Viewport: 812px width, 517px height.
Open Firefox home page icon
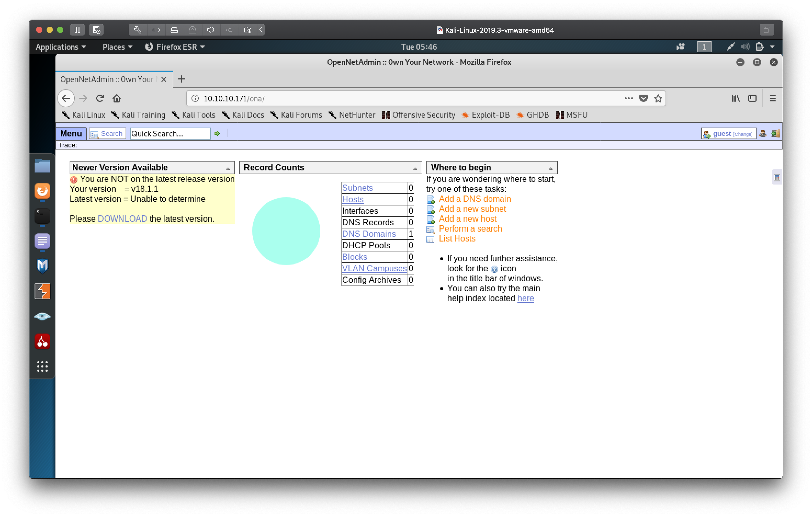click(x=117, y=99)
